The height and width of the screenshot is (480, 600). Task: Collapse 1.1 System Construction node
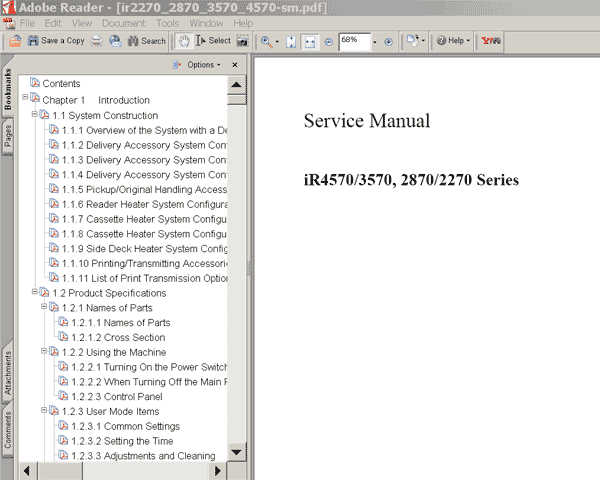[x=34, y=114]
